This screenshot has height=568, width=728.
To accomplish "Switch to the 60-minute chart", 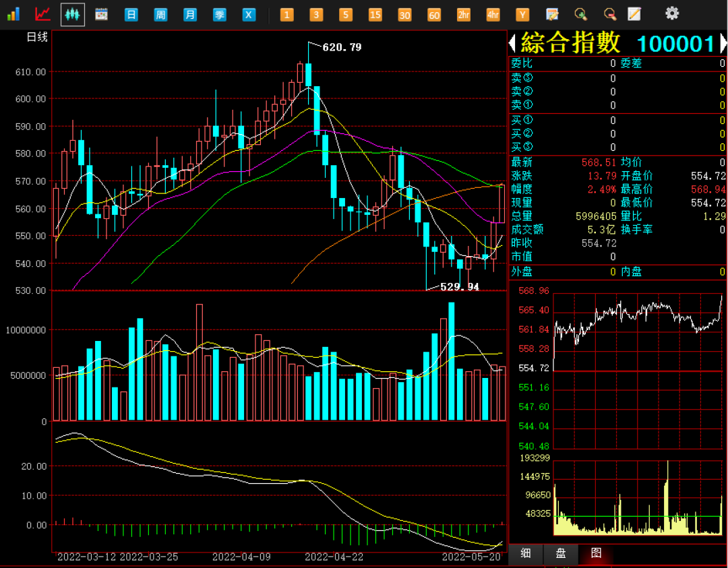I will point(434,15).
